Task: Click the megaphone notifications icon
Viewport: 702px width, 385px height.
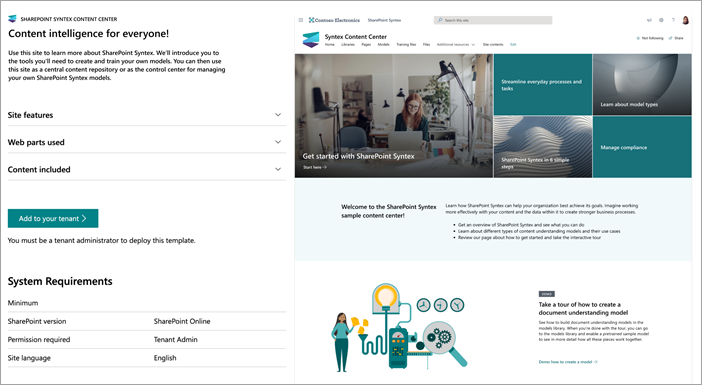Action: coord(649,20)
